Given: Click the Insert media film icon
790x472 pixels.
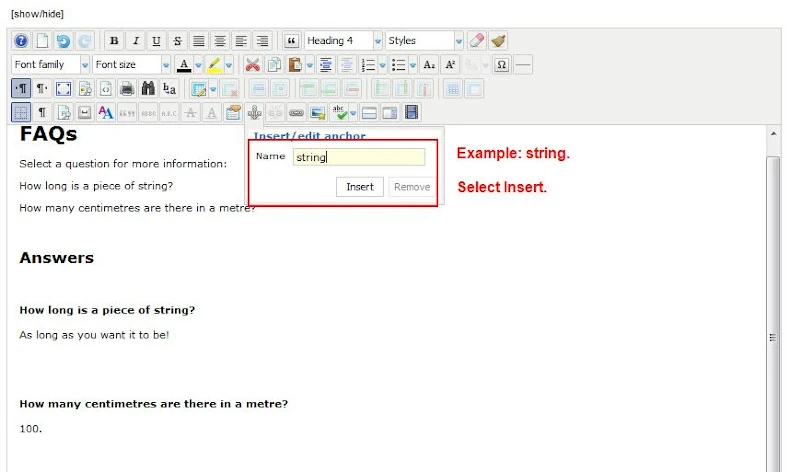Looking at the screenshot, I should pyautogui.click(x=412, y=112).
